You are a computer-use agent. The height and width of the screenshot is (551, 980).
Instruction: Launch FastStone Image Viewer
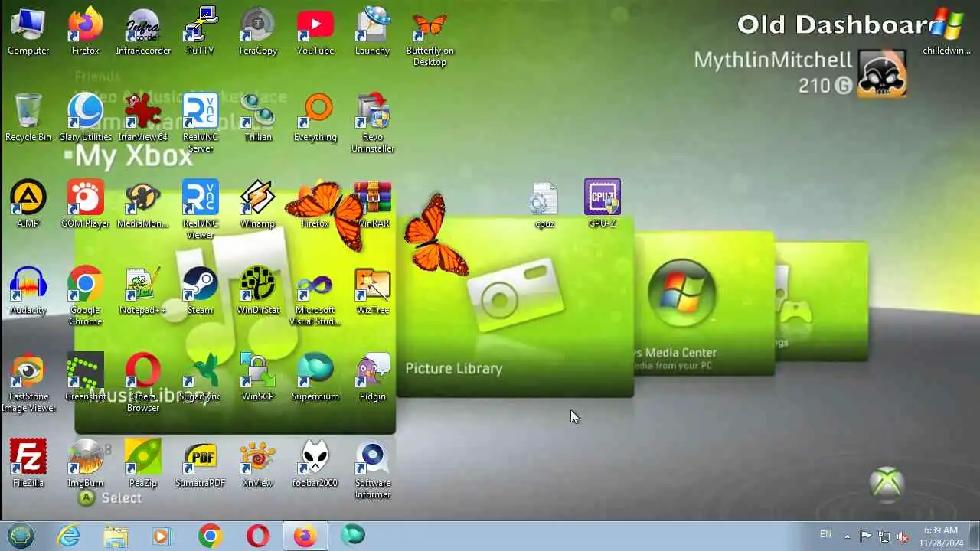(x=28, y=383)
